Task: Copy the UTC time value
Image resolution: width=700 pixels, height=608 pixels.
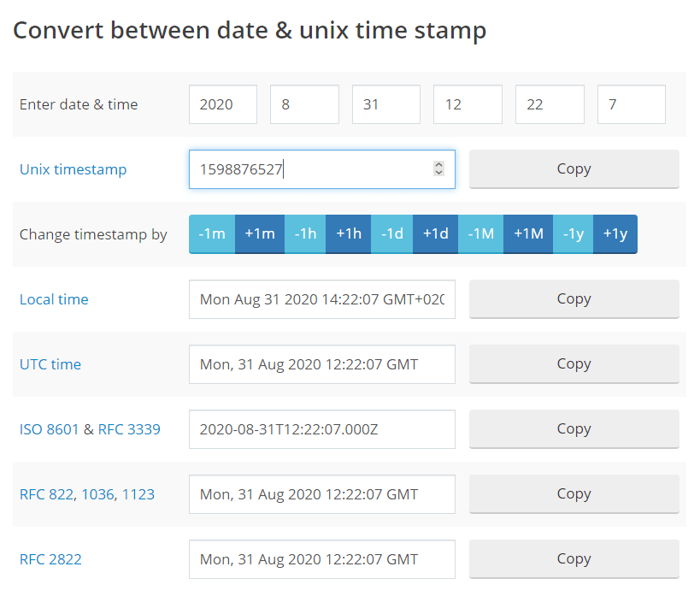Action: (x=574, y=363)
